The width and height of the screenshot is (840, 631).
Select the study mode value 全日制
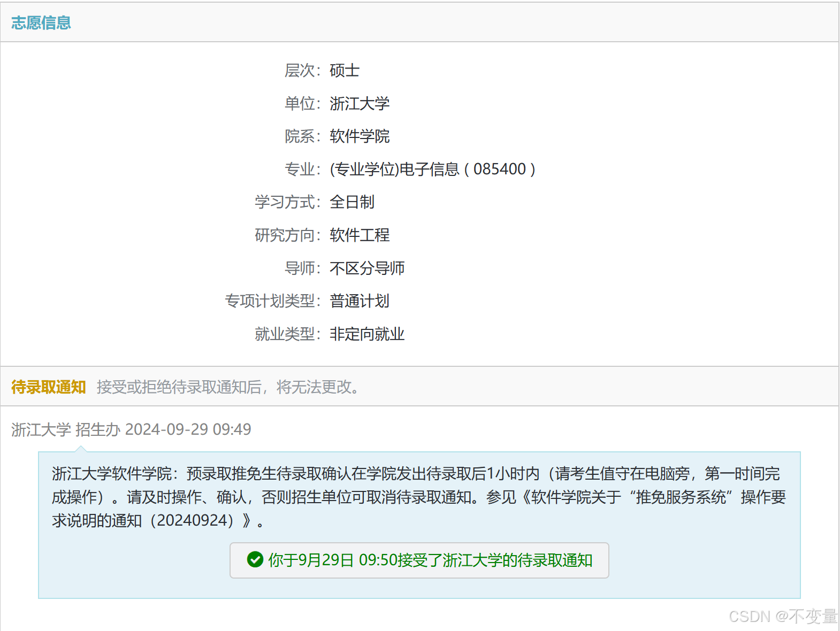pos(352,202)
